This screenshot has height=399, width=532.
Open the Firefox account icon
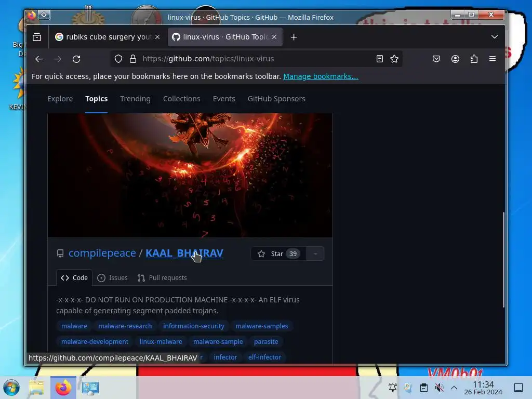pos(455,59)
